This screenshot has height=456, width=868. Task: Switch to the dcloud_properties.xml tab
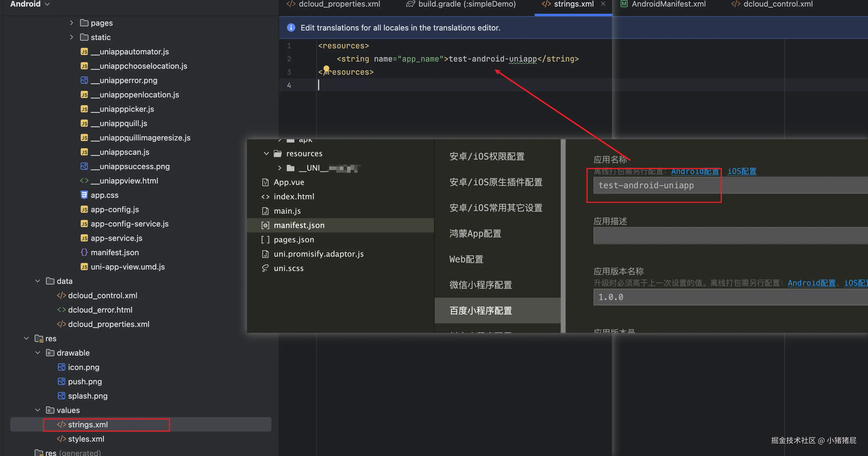coord(333,4)
